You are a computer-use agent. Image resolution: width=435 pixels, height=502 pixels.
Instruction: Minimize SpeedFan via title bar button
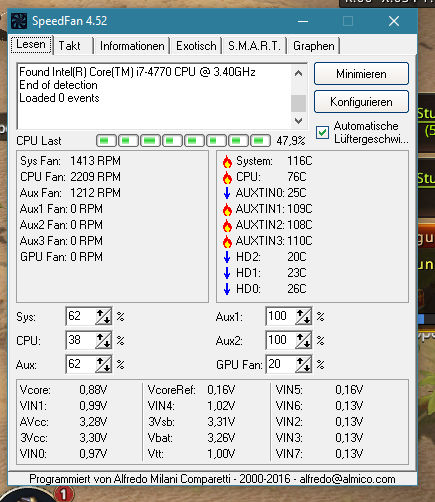pos(303,21)
